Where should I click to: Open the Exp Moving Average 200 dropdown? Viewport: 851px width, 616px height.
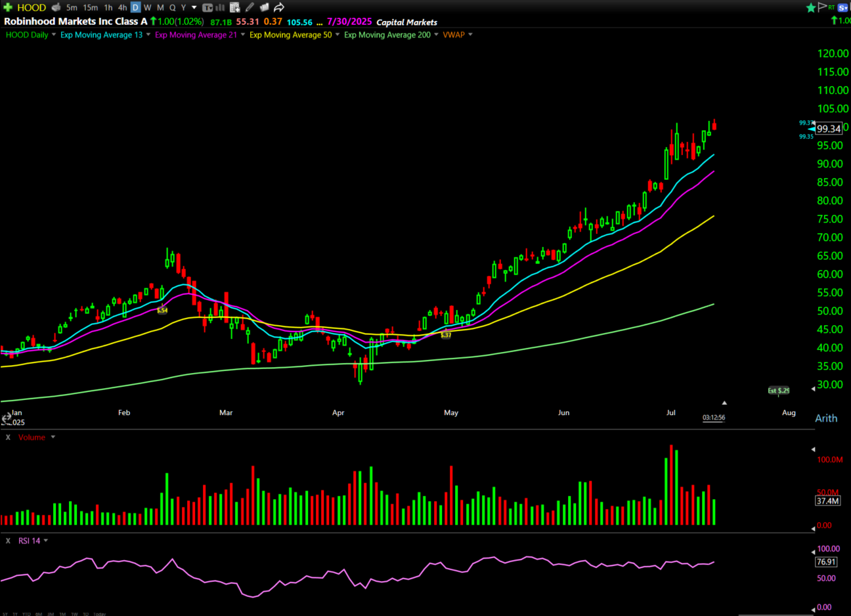pyautogui.click(x=436, y=35)
